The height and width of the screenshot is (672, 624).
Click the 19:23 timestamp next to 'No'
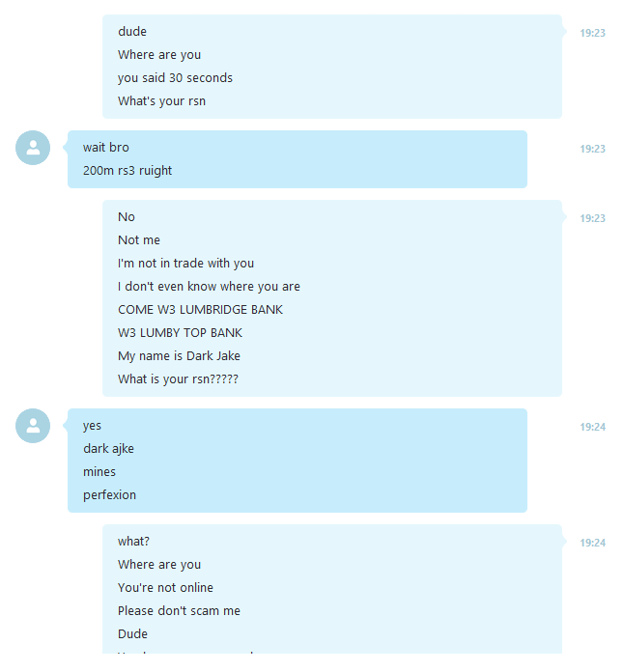[x=592, y=218]
